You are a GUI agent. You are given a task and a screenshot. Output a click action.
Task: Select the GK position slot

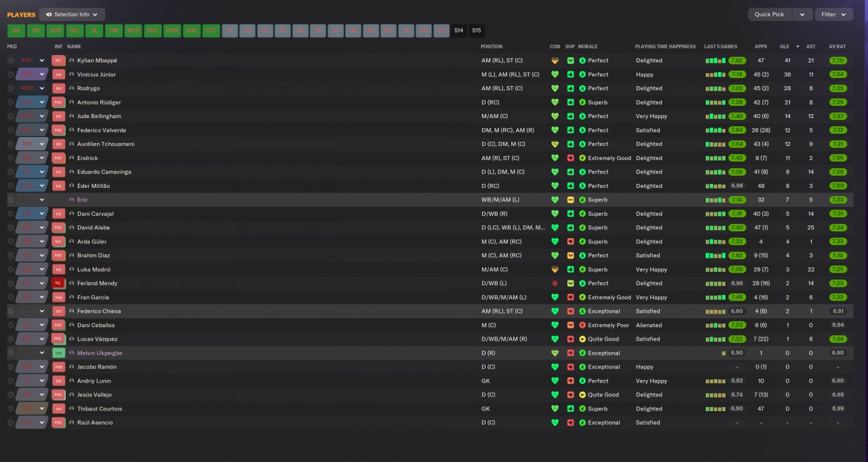16,31
